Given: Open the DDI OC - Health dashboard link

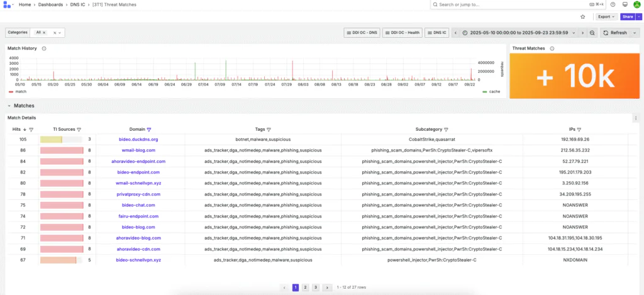Looking at the screenshot, I should tap(402, 33).
